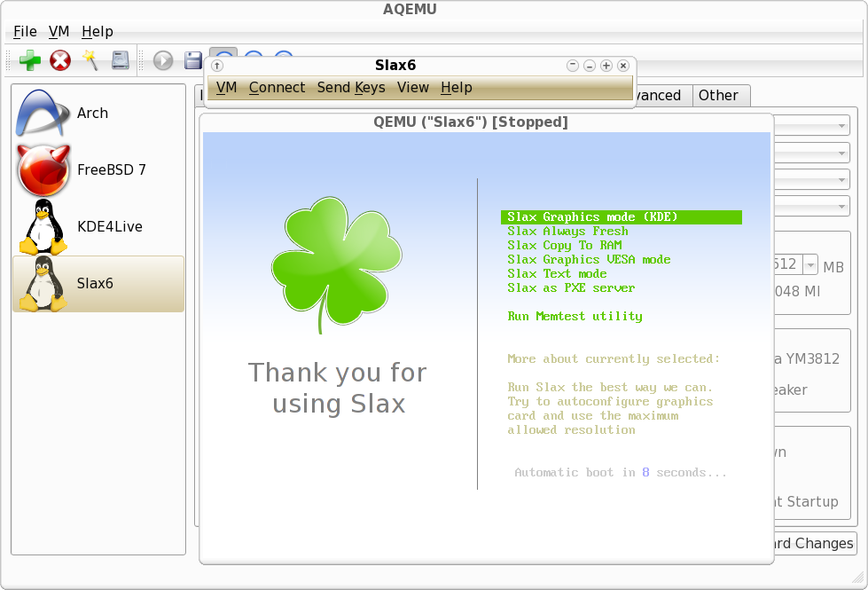Select the Arch virtual machine
Image resolution: width=868 pixels, height=590 pixels.
point(98,113)
